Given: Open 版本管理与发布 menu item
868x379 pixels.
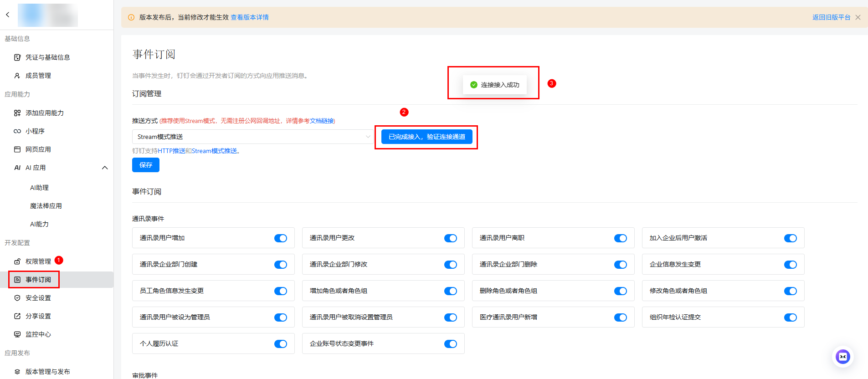Looking at the screenshot, I should 47,372.
